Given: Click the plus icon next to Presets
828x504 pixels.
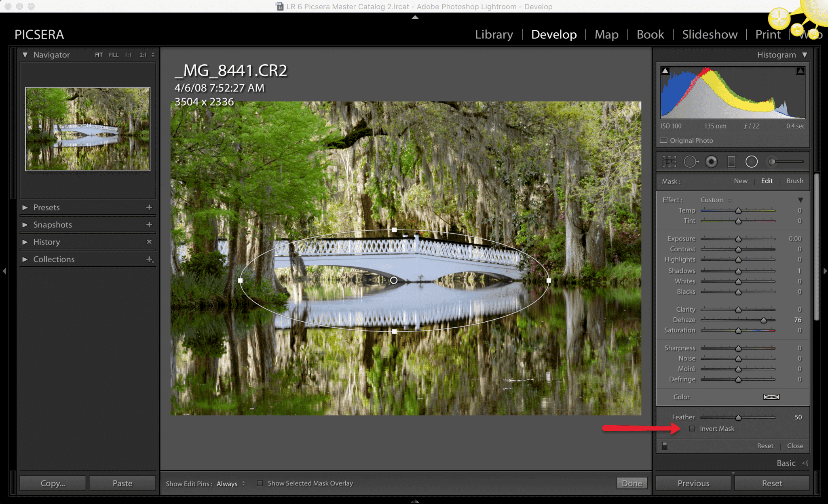Looking at the screenshot, I should [149, 207].
